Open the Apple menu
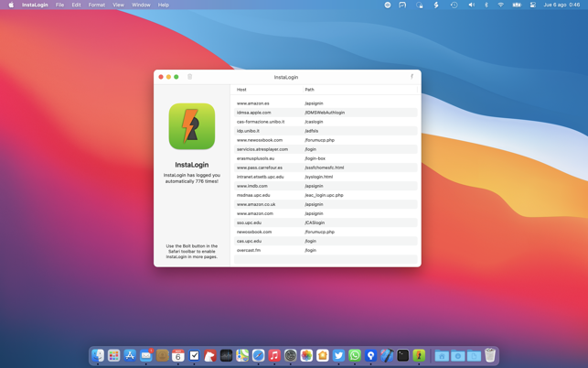 pos(11,5)
